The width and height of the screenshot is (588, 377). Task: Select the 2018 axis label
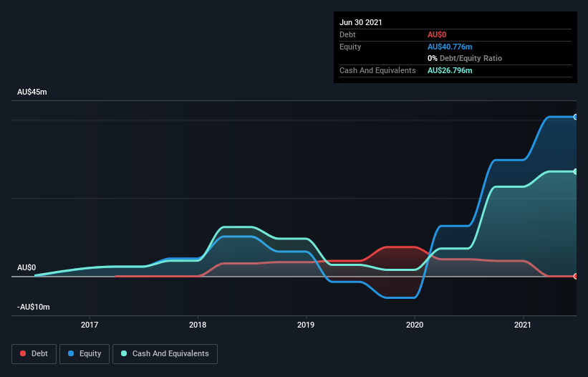click(x=198, y=325)
